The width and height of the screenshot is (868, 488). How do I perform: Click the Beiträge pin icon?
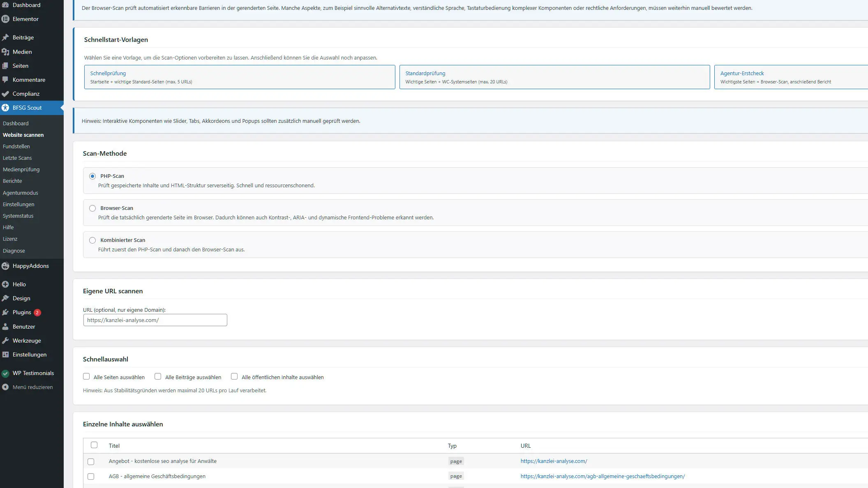5,37
